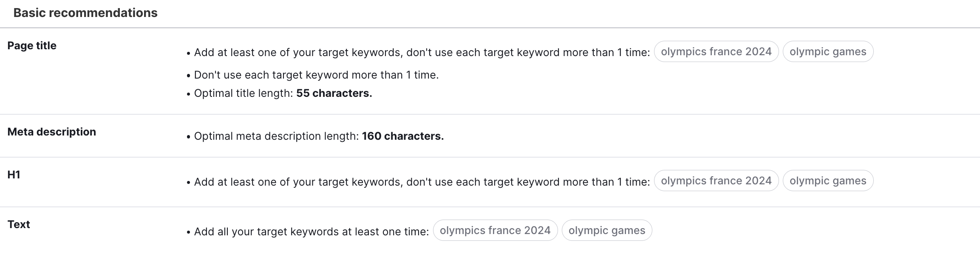Click the H1 row label
Viewport: 980px width, 254px height.
(13, 175)
